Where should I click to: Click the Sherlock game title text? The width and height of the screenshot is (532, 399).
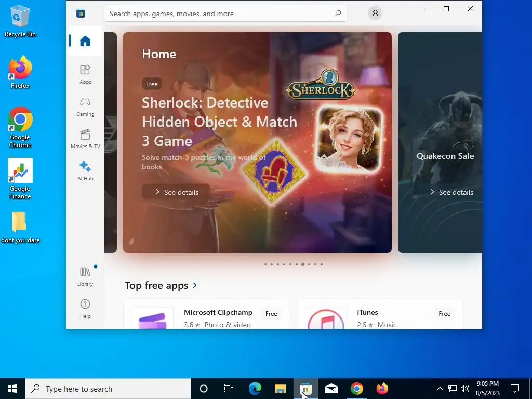[x=219, y=122]
